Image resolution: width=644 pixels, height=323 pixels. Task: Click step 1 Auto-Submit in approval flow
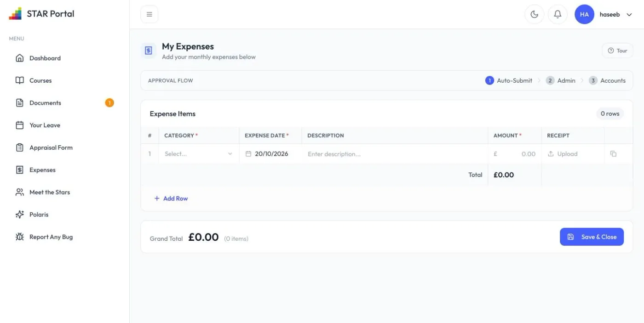pyautogui.click(x=509, y=80)
